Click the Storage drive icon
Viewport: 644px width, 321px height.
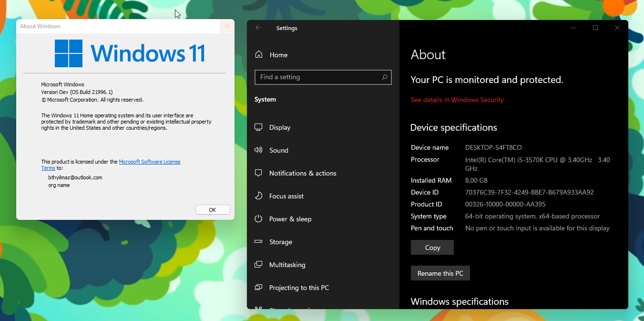pyautogui.click(x=258, y=241)
